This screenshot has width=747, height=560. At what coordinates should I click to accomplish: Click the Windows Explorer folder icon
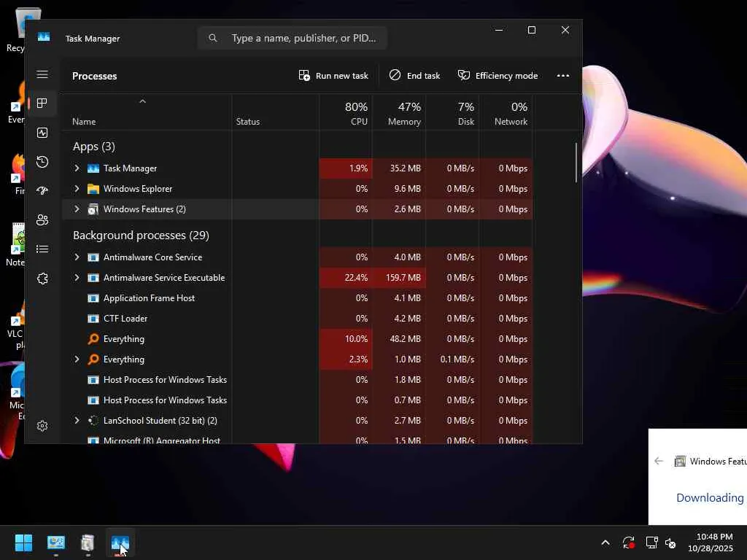coord(93,189)
